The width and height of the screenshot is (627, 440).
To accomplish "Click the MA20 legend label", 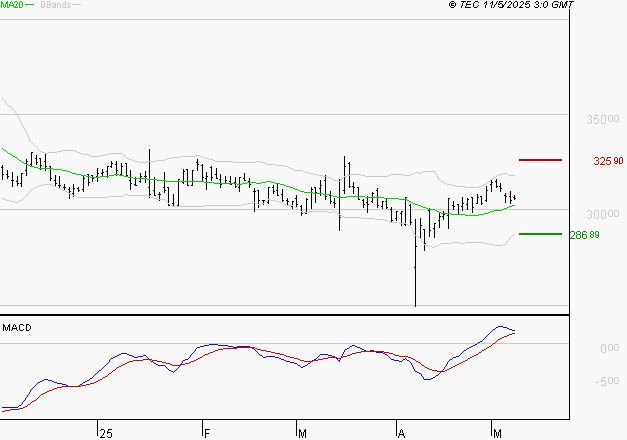I will pos(10,6).
